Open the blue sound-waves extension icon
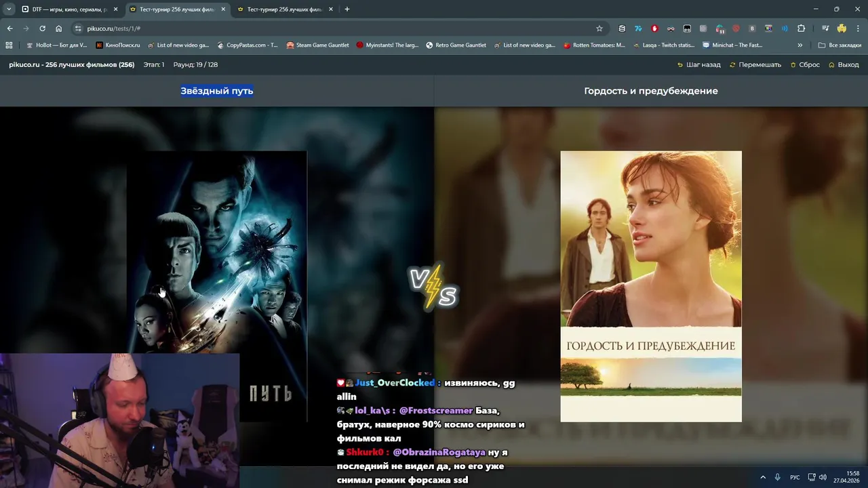Image resolution: width=868 pixels, height=488 pixels. [x=785, y=28]
